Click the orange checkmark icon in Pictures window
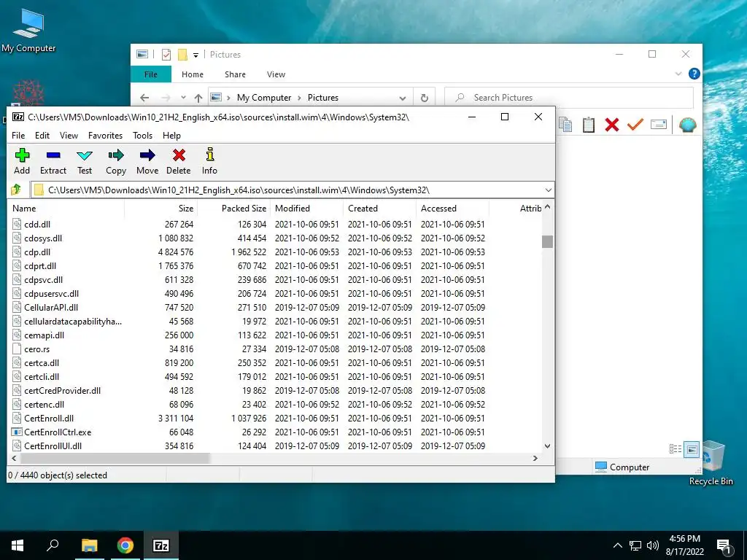Screen dimensions: 747x560 pyautogui.click(x=635, y=125)
